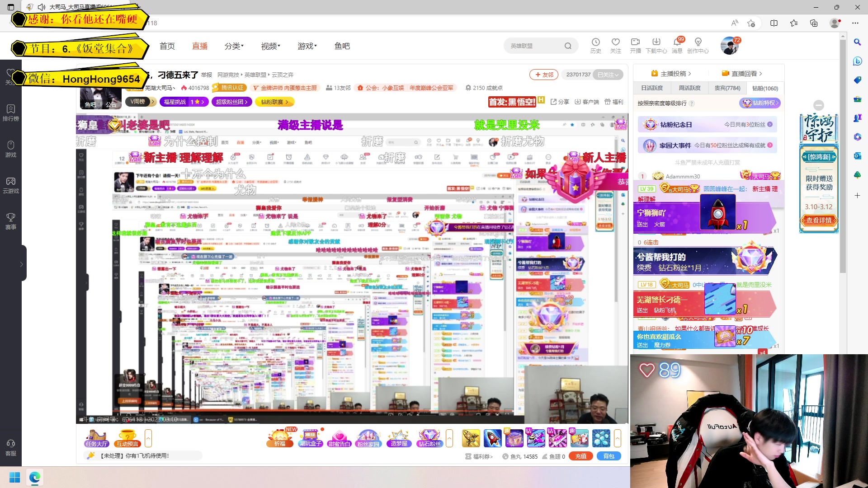The image size is (868, 488).
Task: Open Windows Start button
Action: [14, 478]
